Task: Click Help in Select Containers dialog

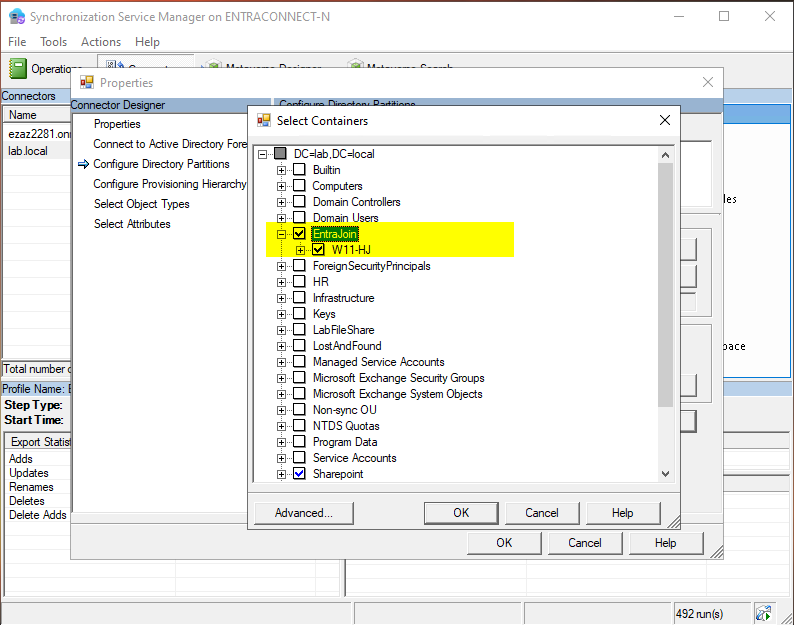Action: 623,513
